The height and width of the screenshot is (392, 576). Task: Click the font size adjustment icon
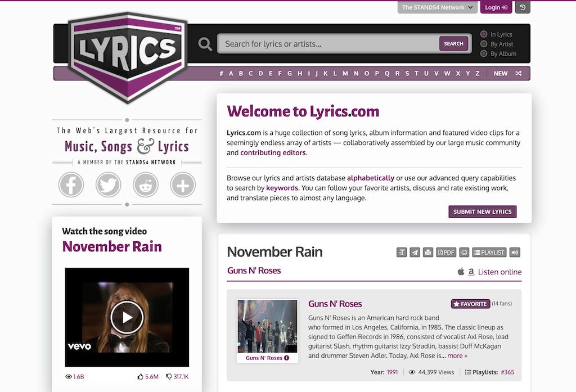(402, 253)
